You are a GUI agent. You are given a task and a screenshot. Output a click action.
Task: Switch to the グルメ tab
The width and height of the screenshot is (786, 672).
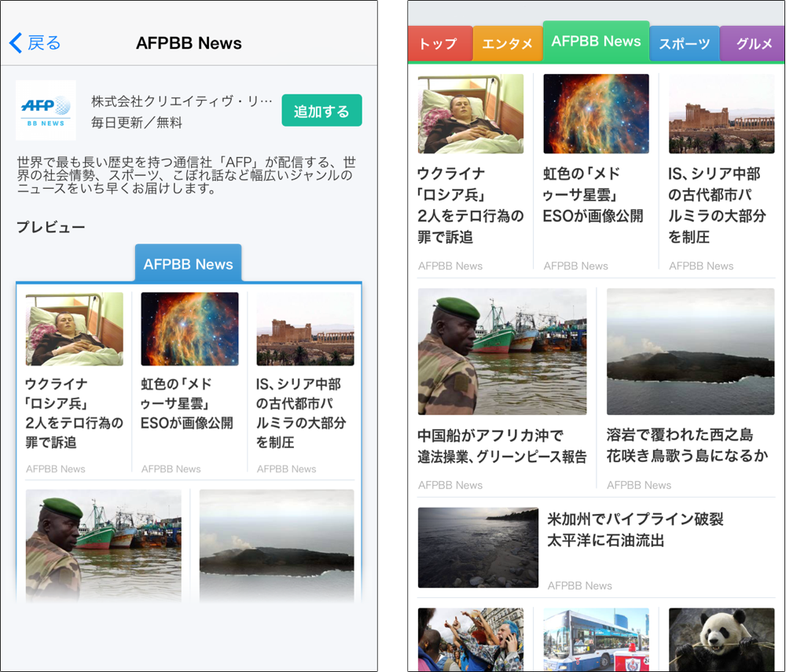pyautogui.click(x=752, y=43)
